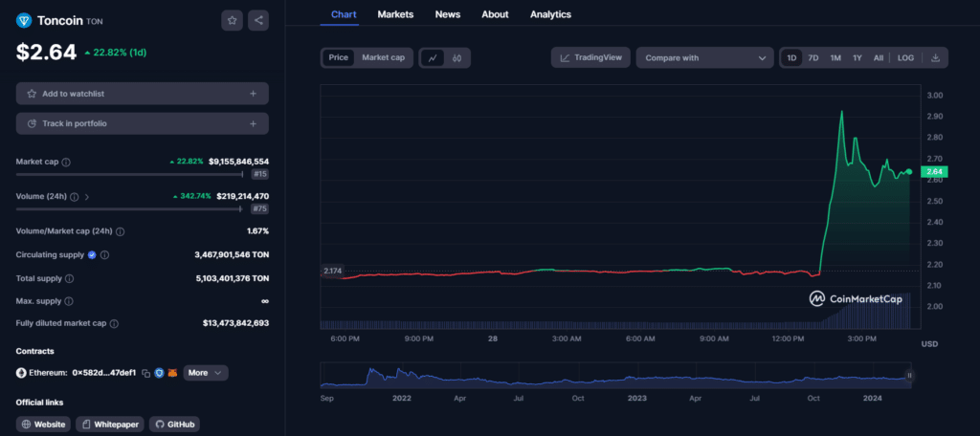Switch to candlestick chart icon

pos(457,57)
